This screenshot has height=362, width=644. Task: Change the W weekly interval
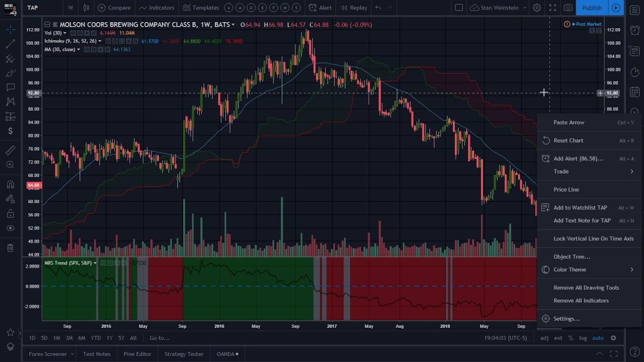coord(70,8)
